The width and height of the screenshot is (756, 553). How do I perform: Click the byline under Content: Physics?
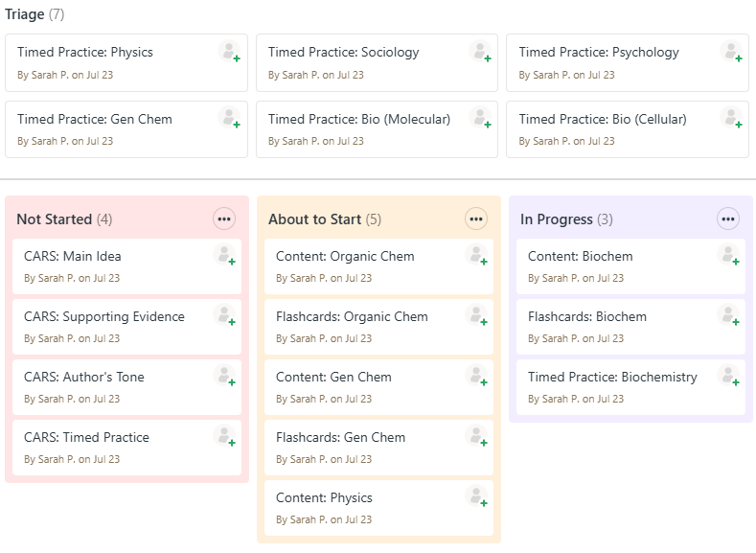coord(324,519)
